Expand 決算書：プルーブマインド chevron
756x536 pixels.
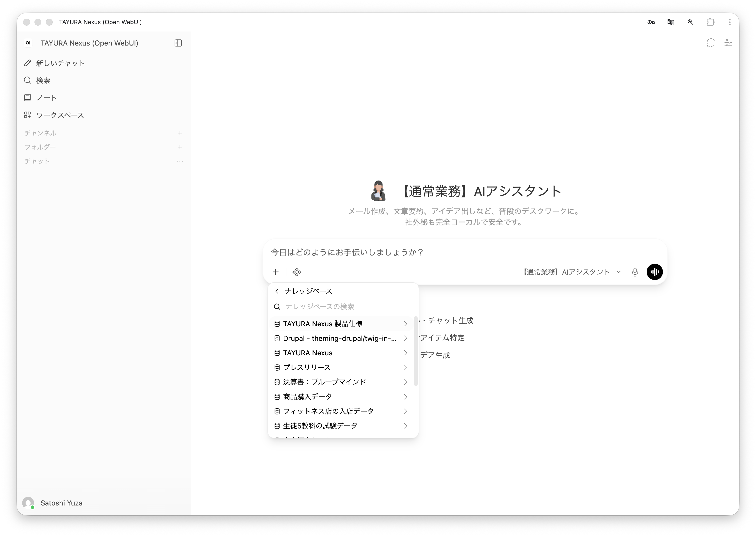coord(406,382)
